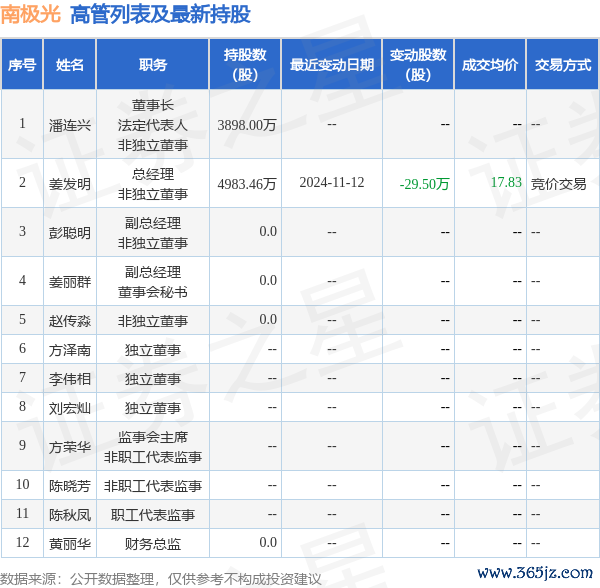This screenshot has height=588, width=600.
Task: Open the www.365jz.com website link
Action: coord(535,573)
